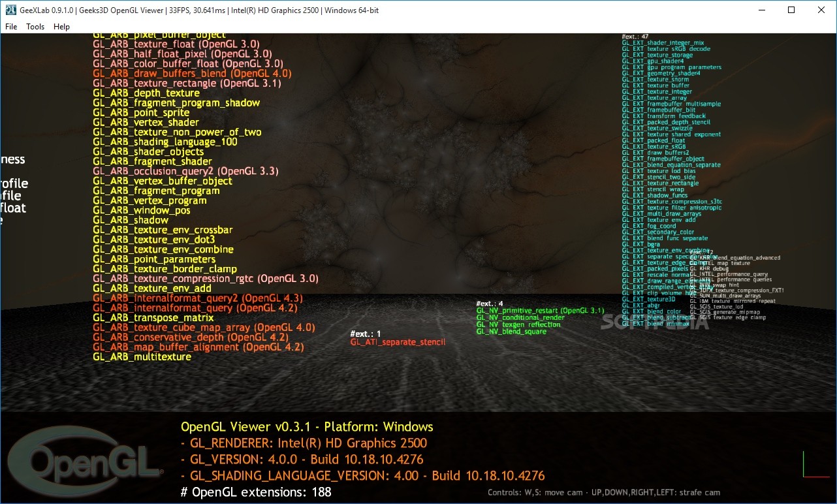Select GL_ARB_internalformat_query2 (OpenGL 4.3)
The width and height of the screenshot is (837, 504).
(198, 298)
